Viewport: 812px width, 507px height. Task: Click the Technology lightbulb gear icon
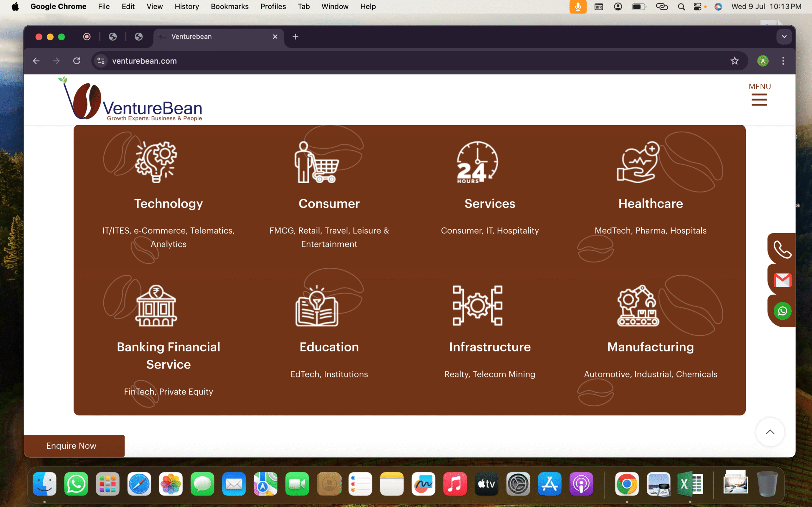(156, 162)
